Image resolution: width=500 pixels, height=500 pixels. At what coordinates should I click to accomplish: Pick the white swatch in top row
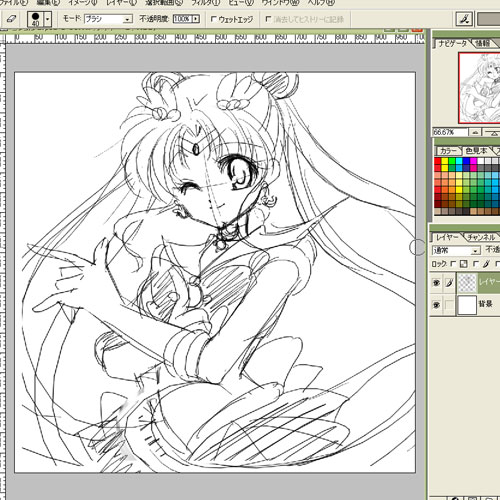(481, 161)
